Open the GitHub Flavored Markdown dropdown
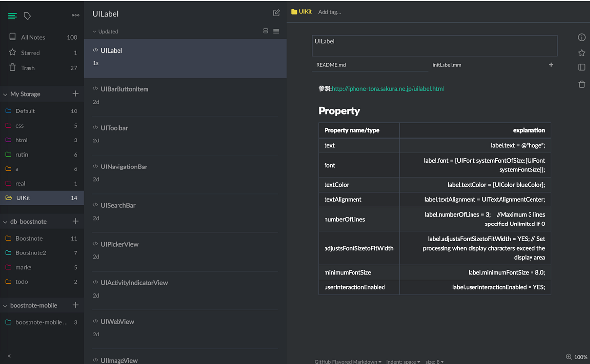Image resolution: width=590 pixels, height=364 pixels. pyautogui.click(x=348, y=361)
